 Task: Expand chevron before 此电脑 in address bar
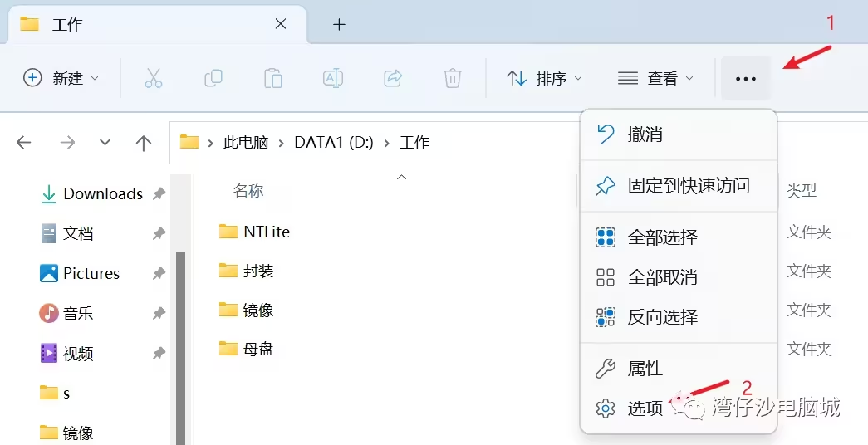point(210,143)
